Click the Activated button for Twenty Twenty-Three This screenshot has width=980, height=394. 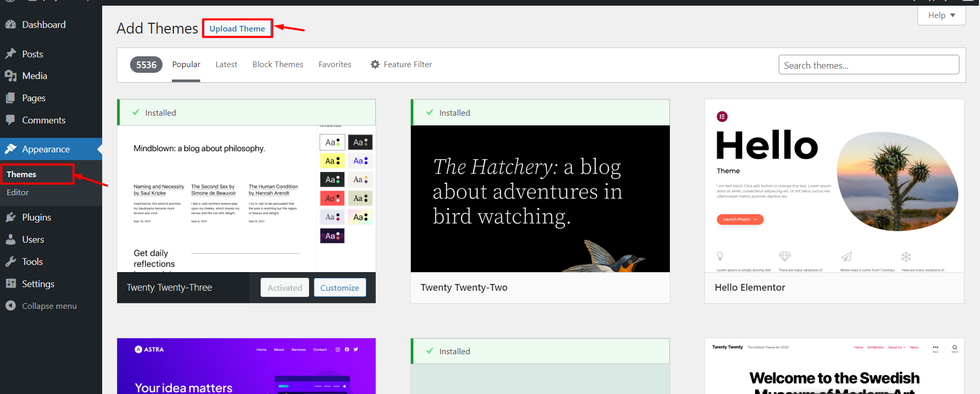pyautogui.click(x=285, y=288)
